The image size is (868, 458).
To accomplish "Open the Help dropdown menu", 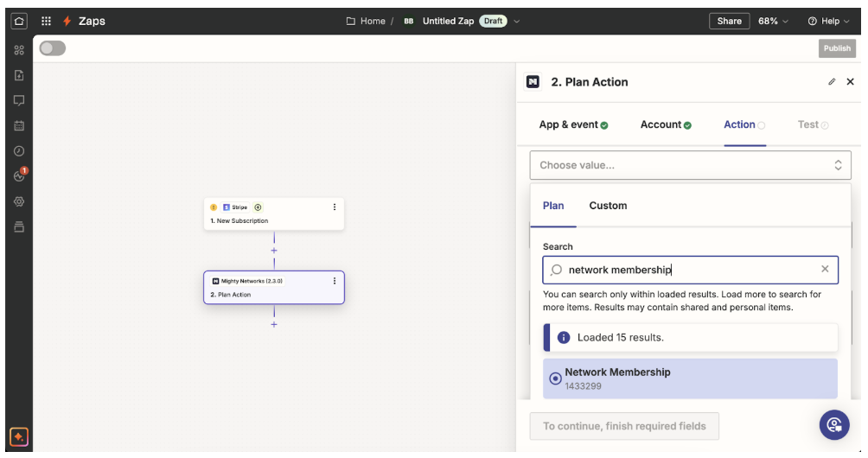I will coord(829,21).
